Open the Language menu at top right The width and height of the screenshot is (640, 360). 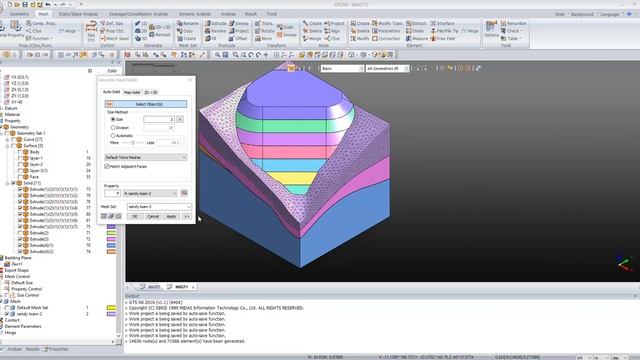point(610,14)
